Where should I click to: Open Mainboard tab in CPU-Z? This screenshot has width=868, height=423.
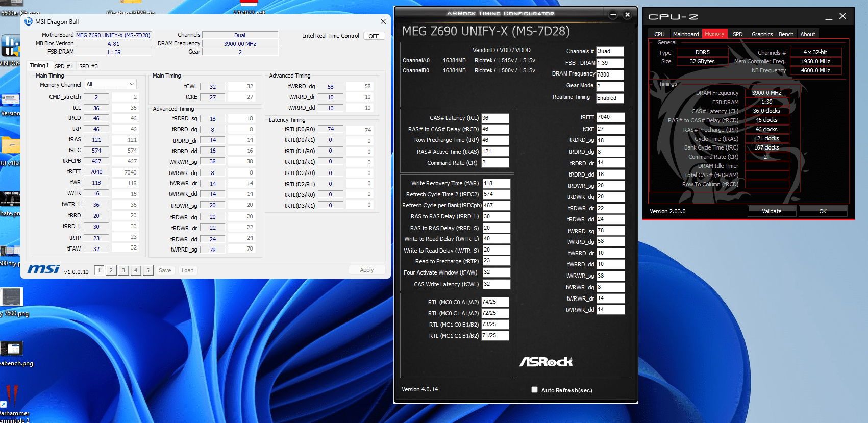coord(686,34)
